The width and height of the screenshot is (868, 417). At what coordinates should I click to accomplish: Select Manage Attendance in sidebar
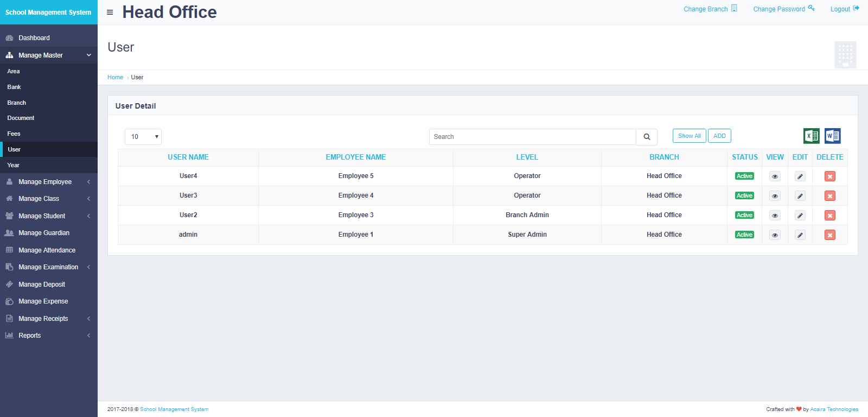pos(47,250)
